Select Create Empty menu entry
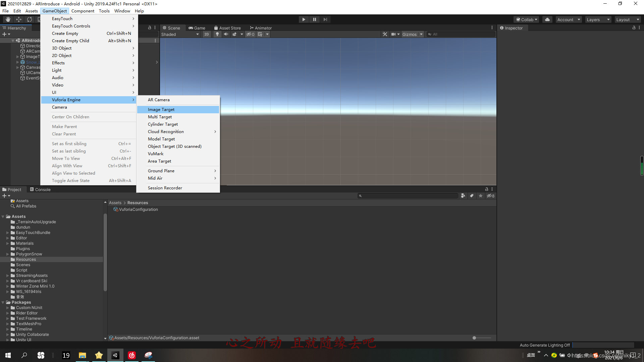 (89, 34)
